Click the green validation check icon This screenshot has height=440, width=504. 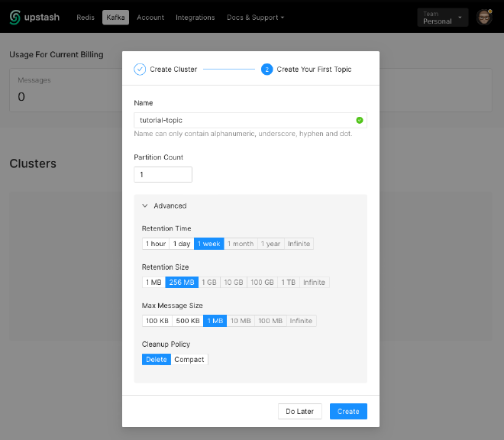pyautogui.click(x=359, y=120)
